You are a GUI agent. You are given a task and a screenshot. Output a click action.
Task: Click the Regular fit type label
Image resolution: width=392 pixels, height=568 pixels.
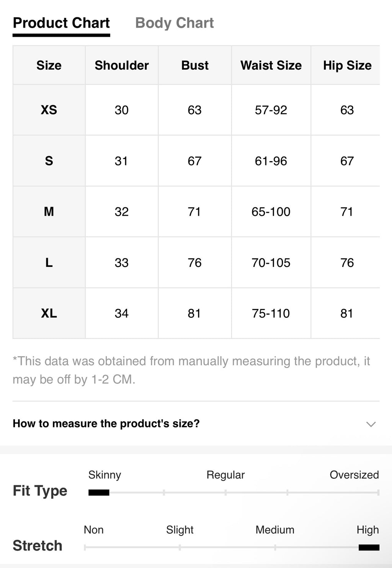[225, 475]
